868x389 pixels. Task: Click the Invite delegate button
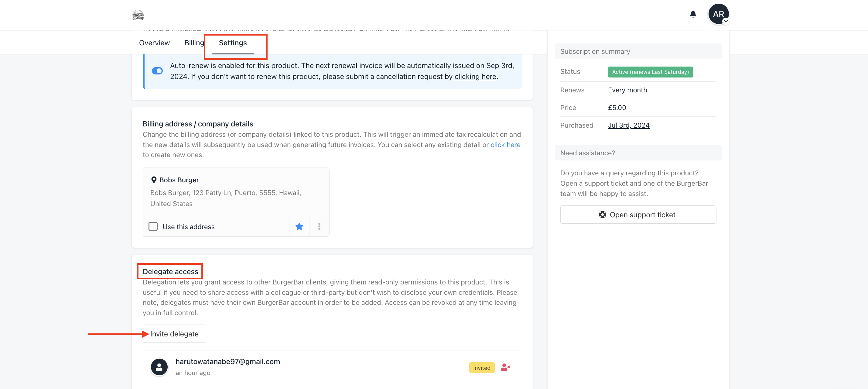pos(174,333)
